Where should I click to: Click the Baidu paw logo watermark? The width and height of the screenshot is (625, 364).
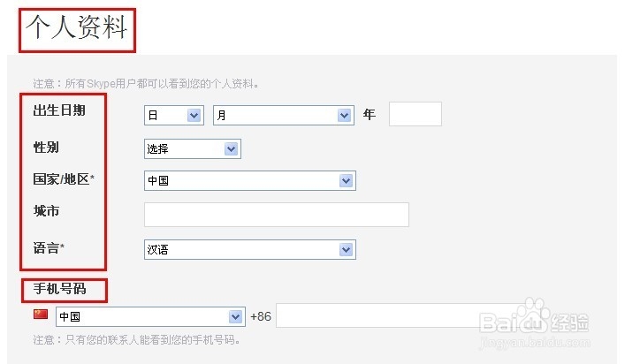pyautogui.click(x=533, y=315)
